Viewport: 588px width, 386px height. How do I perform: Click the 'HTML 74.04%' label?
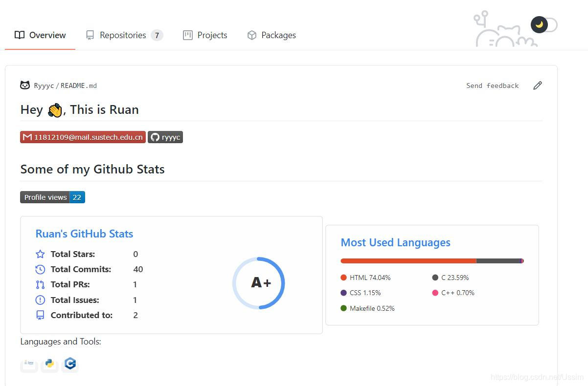(370, 278)
